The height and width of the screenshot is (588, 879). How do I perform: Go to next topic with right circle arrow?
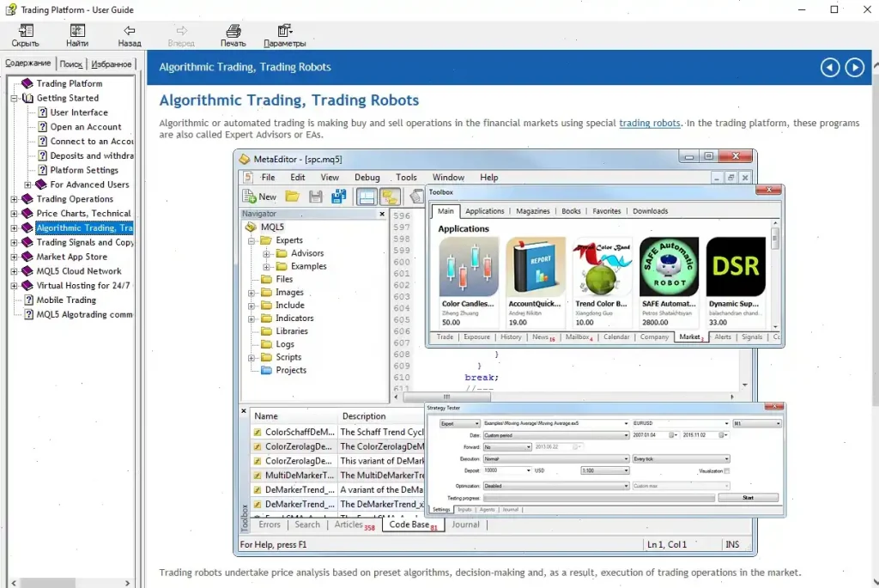pyautogui.click(x=854, y=68)
